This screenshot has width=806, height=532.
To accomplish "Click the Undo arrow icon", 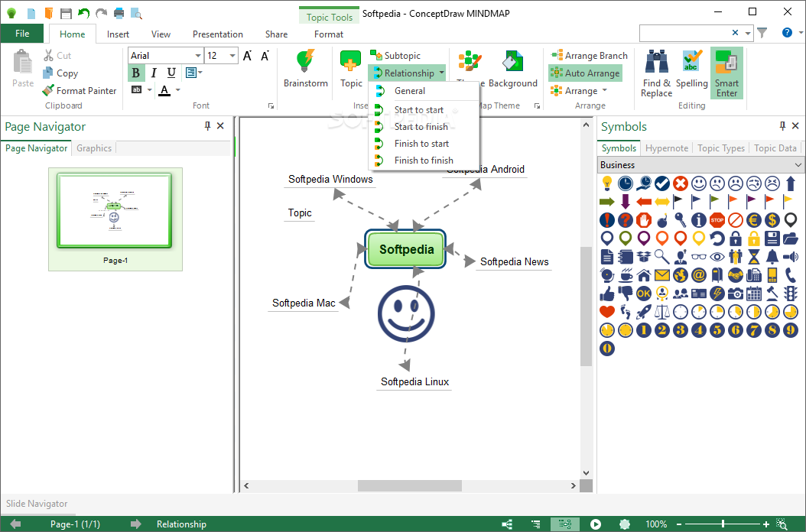I will tap(84, 13).
